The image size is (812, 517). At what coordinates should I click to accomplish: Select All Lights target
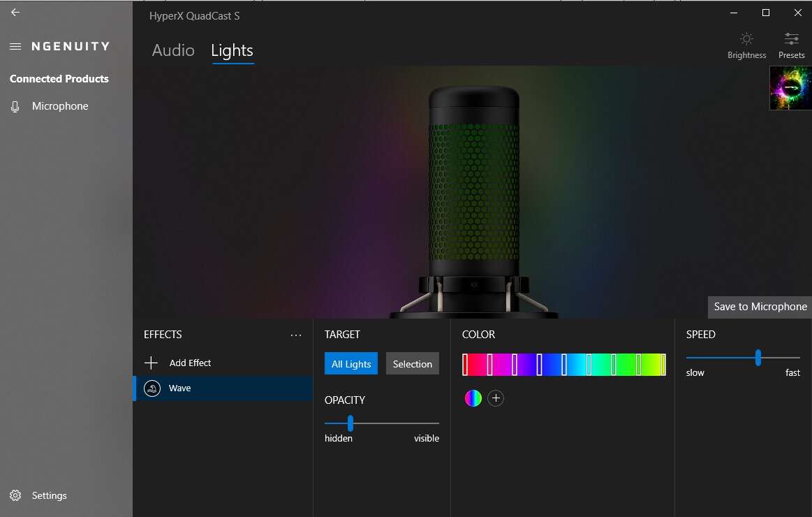(351, 364)
